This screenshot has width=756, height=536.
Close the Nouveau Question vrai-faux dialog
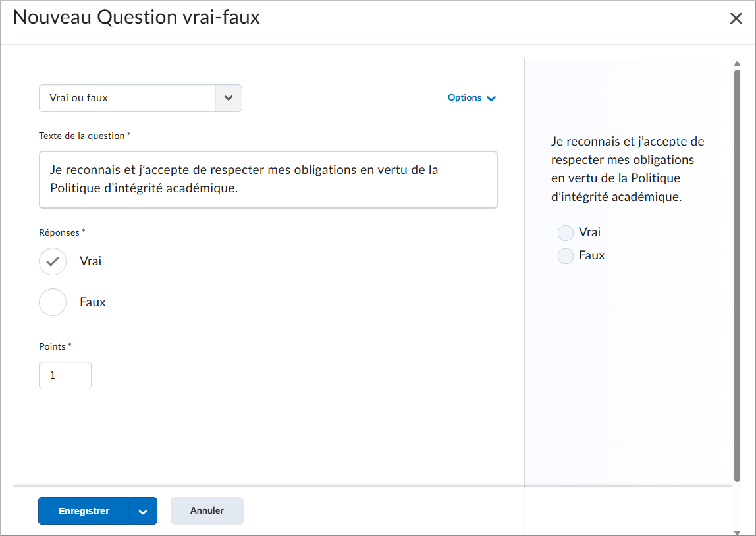736,18
